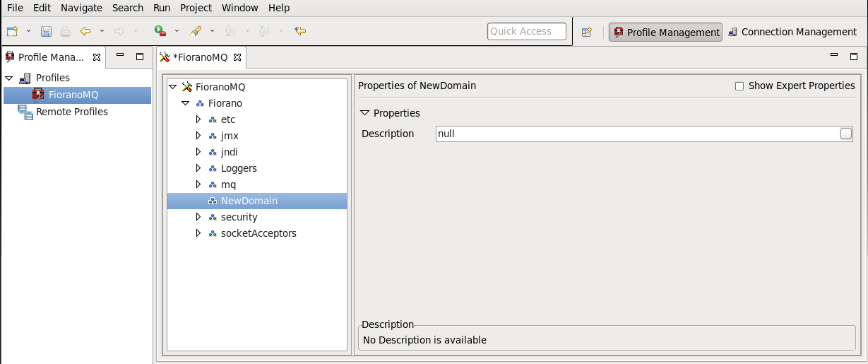Screen dimensions: 868x364
Task: Switch to Connection Management perspective
Action: pyautogui.click(x=792, y=32)
